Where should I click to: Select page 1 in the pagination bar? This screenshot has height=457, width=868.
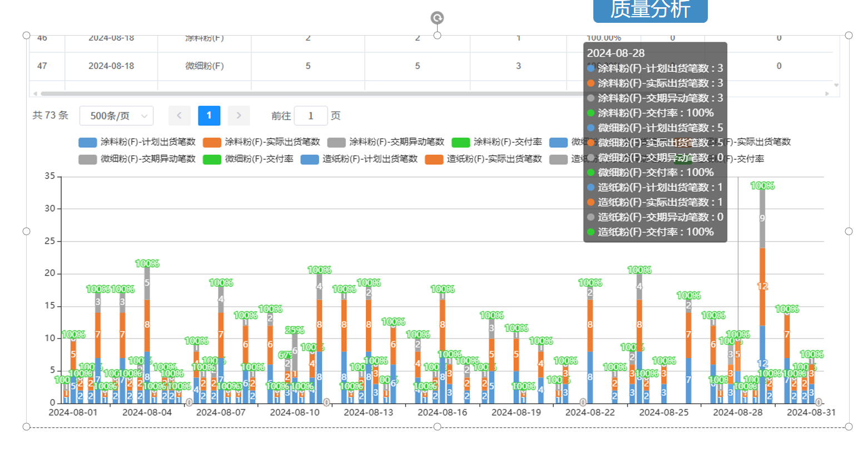pos(209,115)
